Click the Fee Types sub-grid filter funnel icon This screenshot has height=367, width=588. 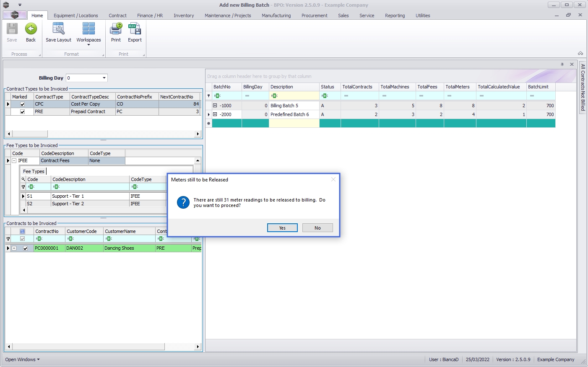click(23, 187)
